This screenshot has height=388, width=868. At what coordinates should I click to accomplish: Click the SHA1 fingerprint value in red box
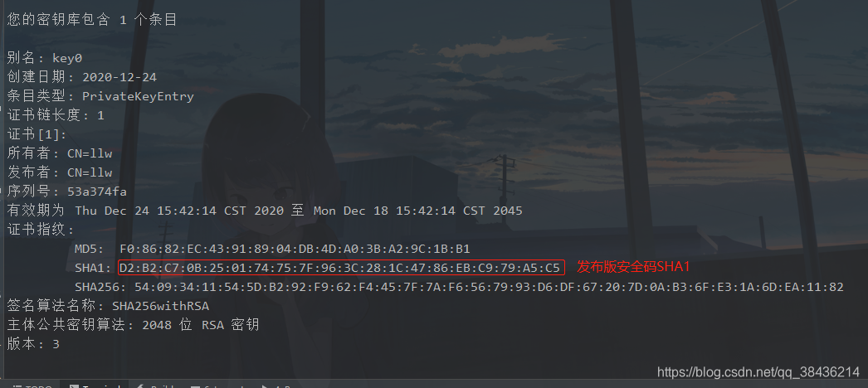pos(340,268)
